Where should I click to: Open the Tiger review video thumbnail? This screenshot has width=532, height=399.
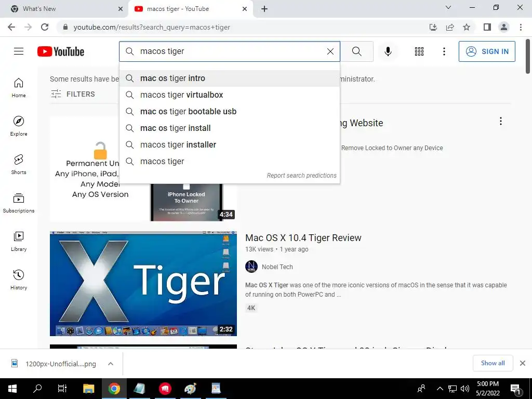(x=143, y=284)
